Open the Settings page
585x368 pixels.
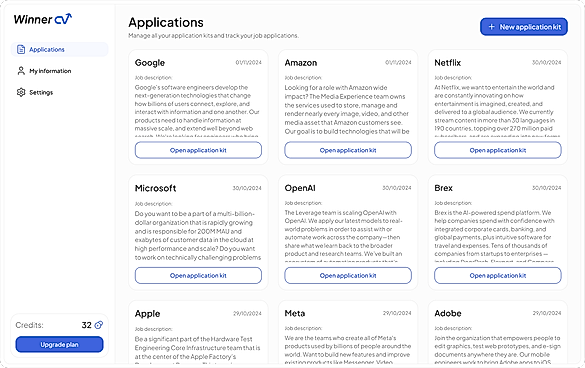(60, 92)
